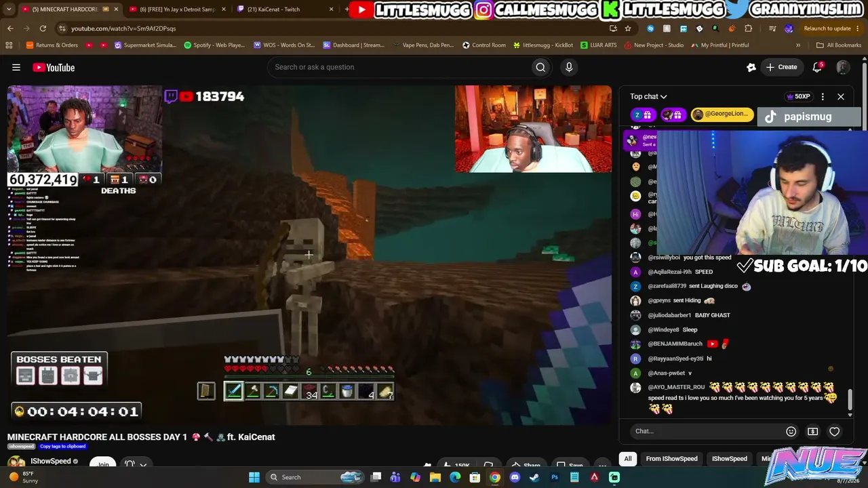Open the LUAR ARTS bookmark
Screen dimensions: 868x488
[x=599, y=45]
